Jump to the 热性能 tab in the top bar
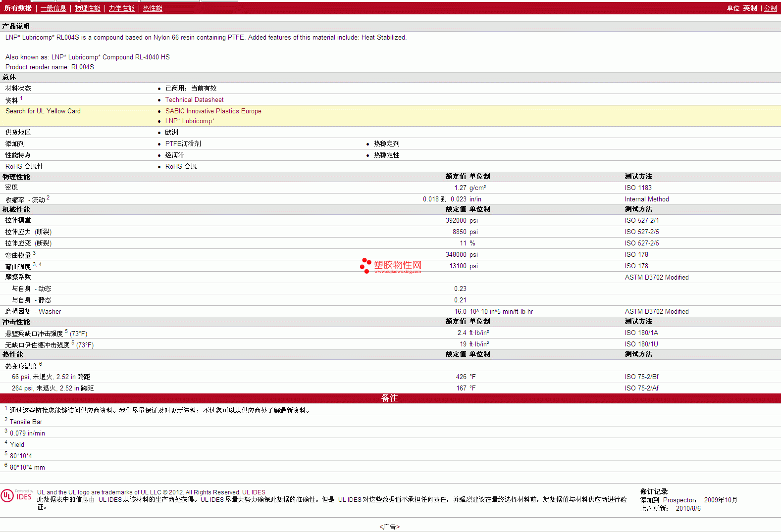Viewport: 781px width, 532px height. (153, 8)
